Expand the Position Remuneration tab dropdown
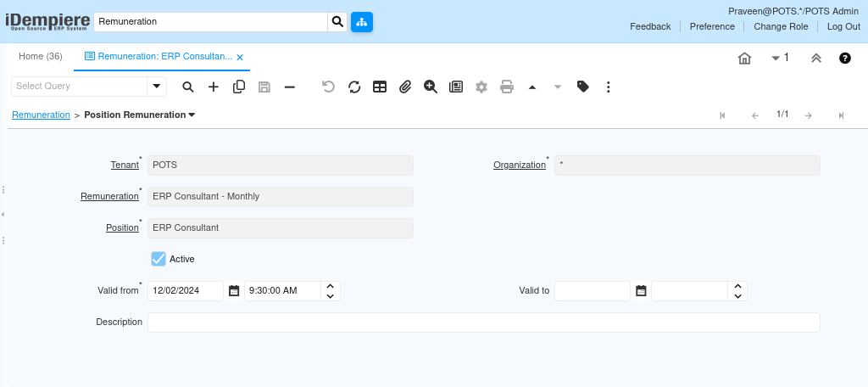The image size is (868, 387). (192, 115)
